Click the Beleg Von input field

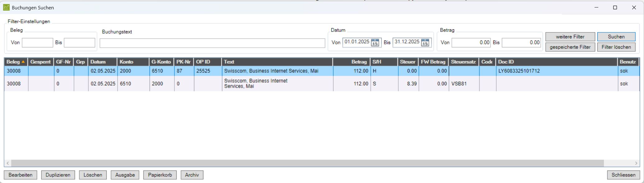(x=37, y=43)
